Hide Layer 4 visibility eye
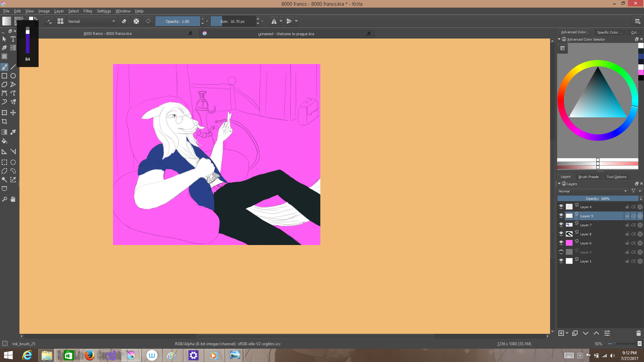Screen dimensions: 644x362 (561, 207)
